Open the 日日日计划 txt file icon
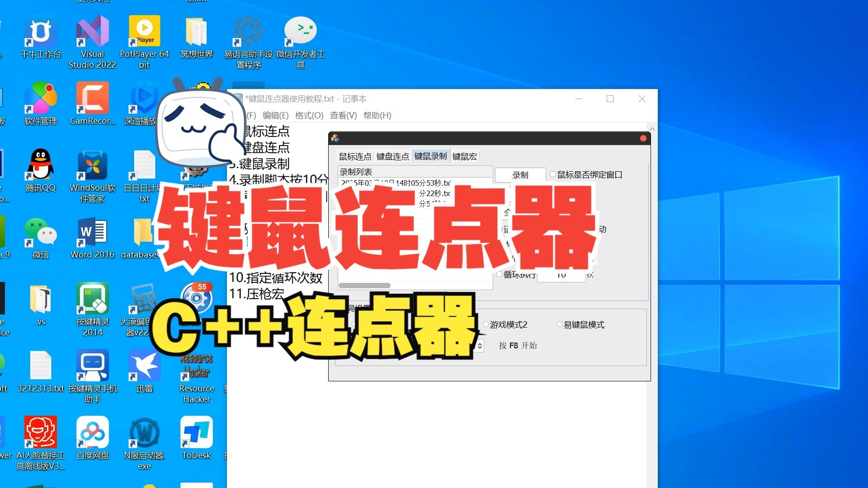This screenshot has width=868, height=488. tap(144, 176)
